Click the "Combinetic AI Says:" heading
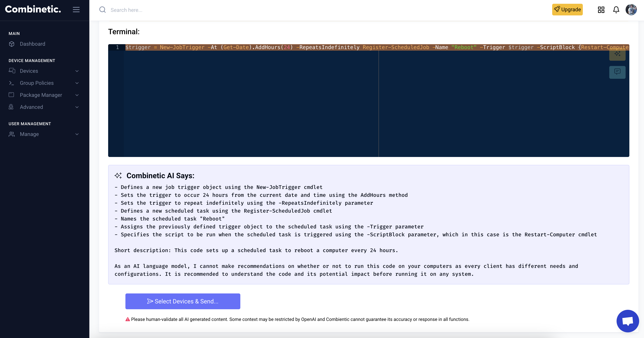 (160, 176)
